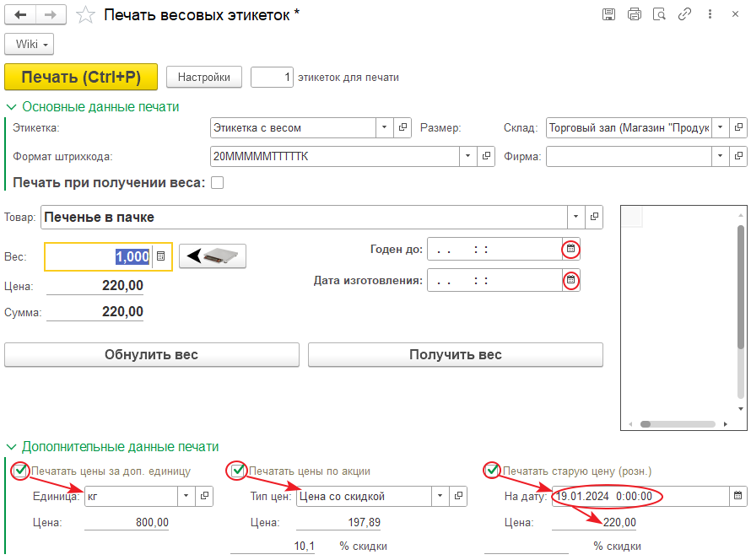Screen dimensions: 751x560
Task: Click the 'Получить вес' button
Action: coord(455,355)
